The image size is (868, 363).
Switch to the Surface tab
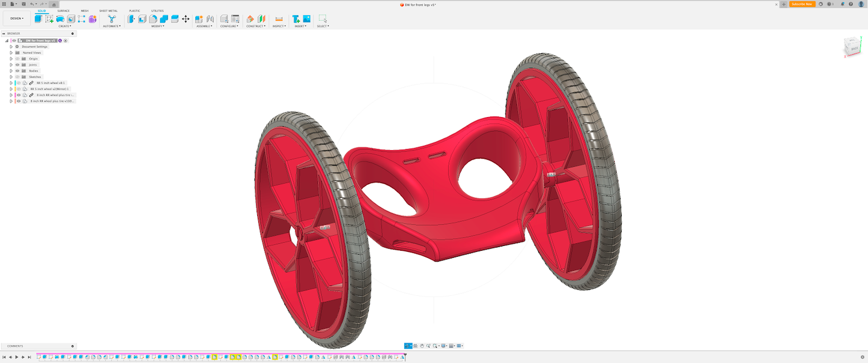(x=63, y=11)
